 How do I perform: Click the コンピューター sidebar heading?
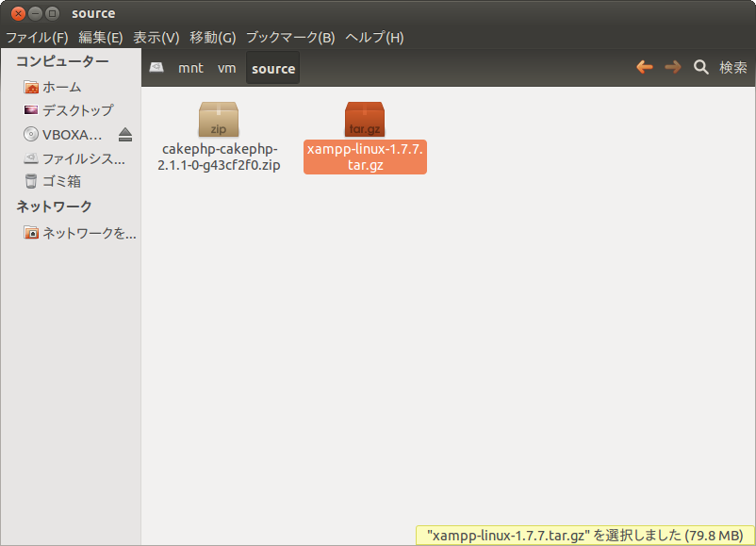62,61
